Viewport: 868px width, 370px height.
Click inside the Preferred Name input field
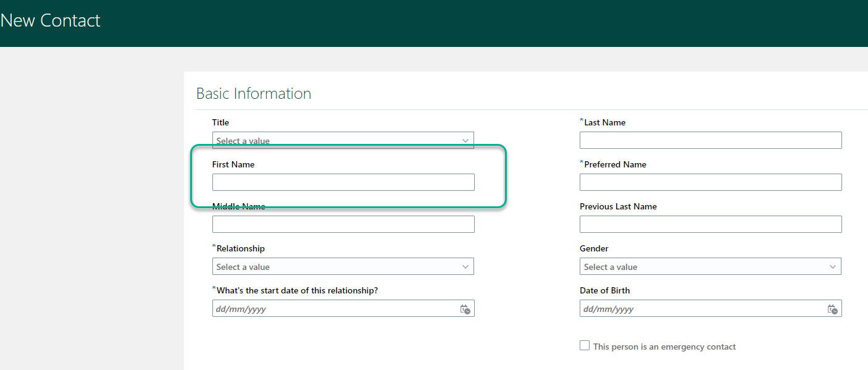point(710,182)
